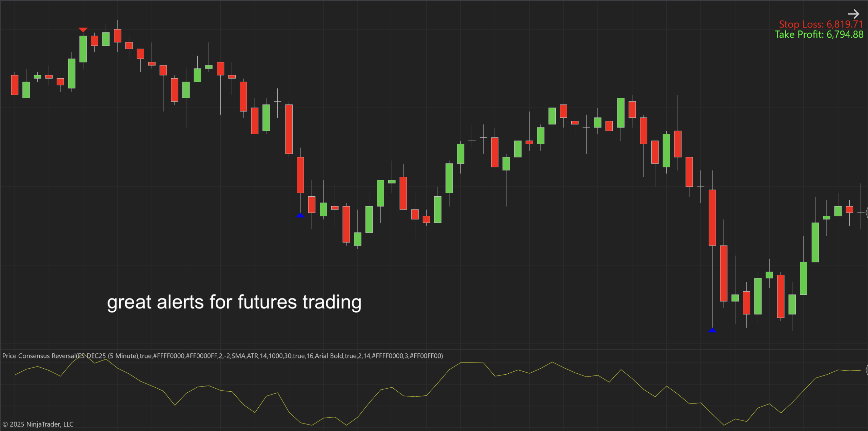Select the Stop Loss 6,819.71 label

coord(821,24)
